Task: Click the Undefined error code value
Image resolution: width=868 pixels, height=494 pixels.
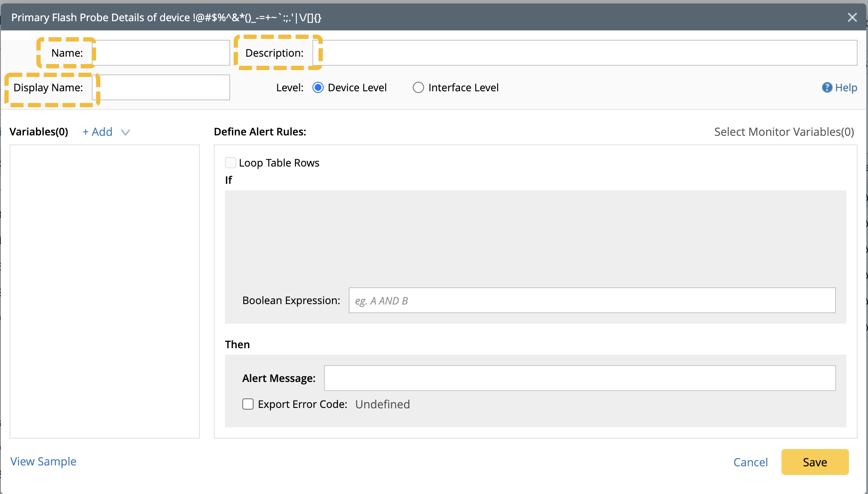Action: pos(383,404)
